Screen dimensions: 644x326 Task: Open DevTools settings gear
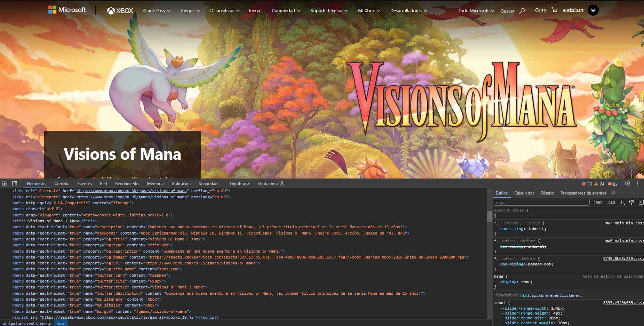628,183
